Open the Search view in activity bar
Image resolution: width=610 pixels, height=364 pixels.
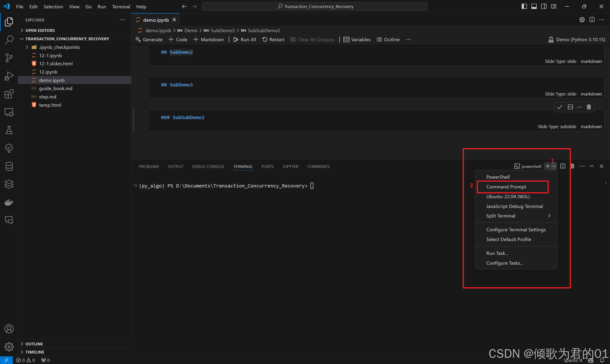click(x=9, y=40)
